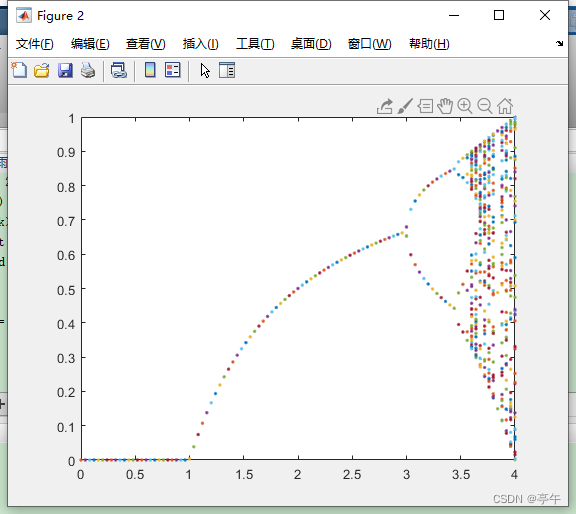Open the 窗口(W) menu
Viewport: 576px width, 514px height.
pos(370,44)
